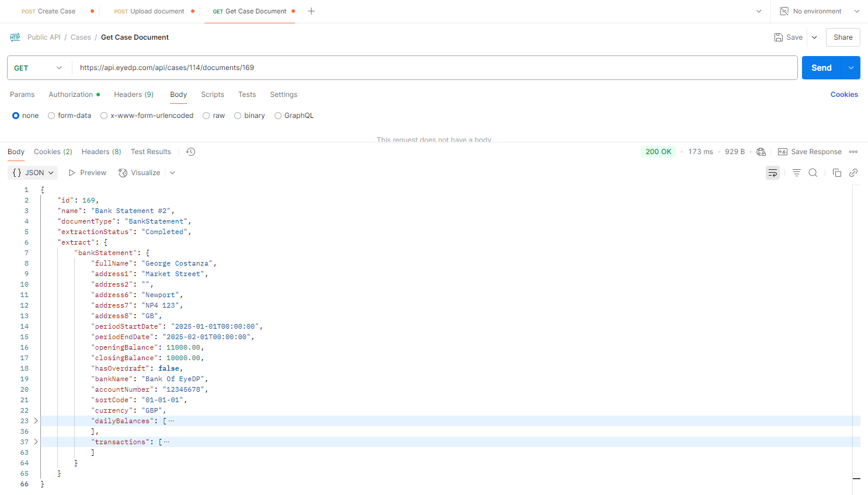Open the GET method dropdown

click(39, 68)
